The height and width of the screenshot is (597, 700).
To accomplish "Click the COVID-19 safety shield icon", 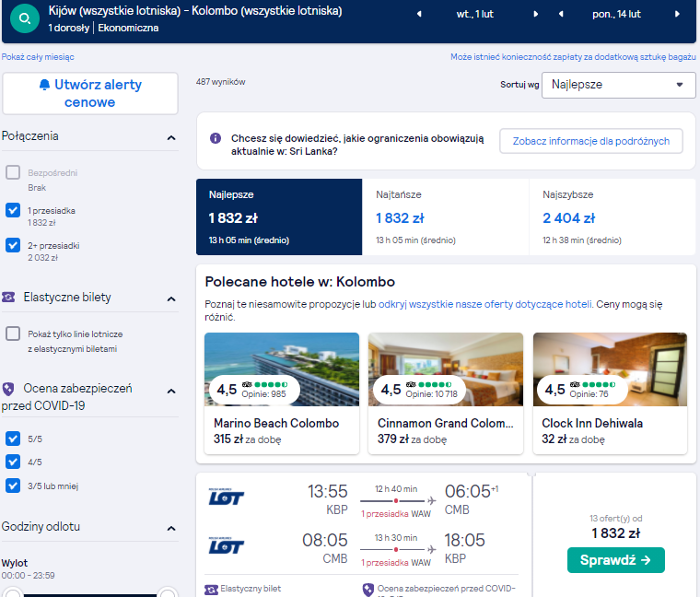I will [x=8, y=389].
